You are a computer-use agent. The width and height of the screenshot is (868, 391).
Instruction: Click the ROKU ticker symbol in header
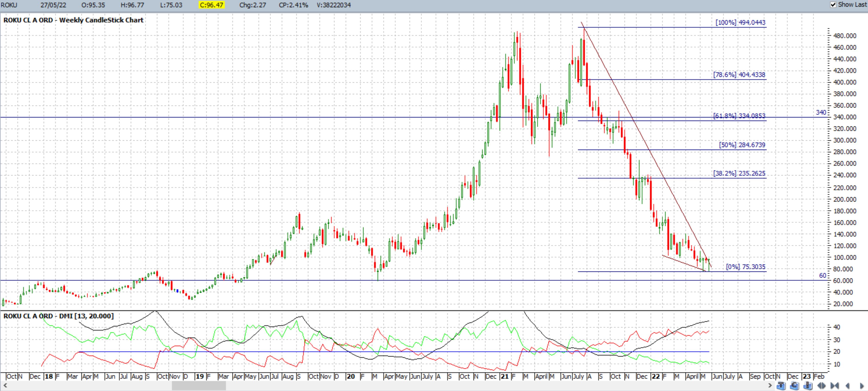tap(9, 5)
